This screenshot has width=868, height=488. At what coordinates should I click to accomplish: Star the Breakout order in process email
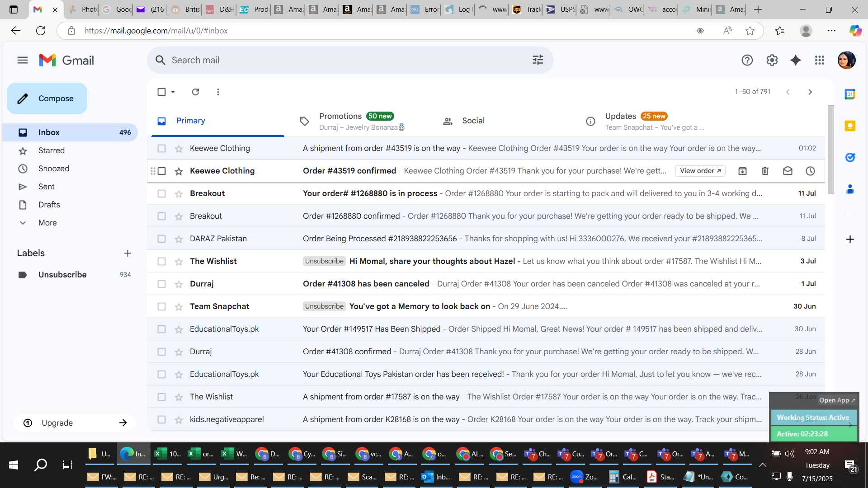[179, 194]
